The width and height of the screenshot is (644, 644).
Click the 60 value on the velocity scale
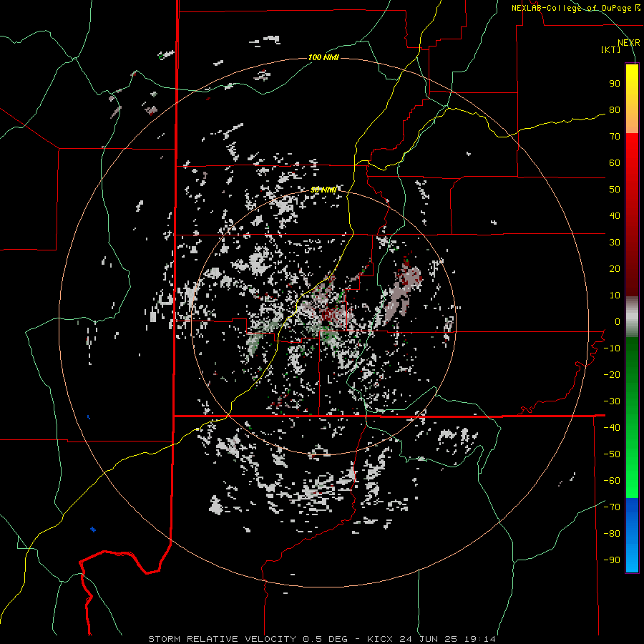pos(615,162)
